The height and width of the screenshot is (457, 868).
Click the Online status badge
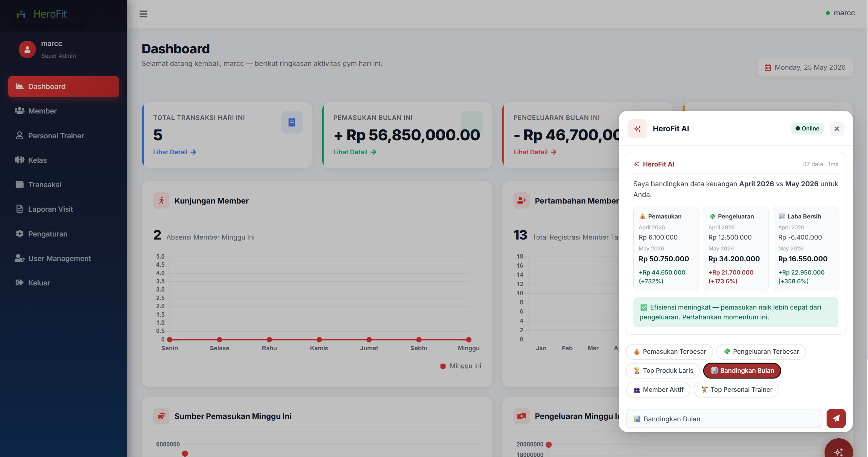(807, 128)
